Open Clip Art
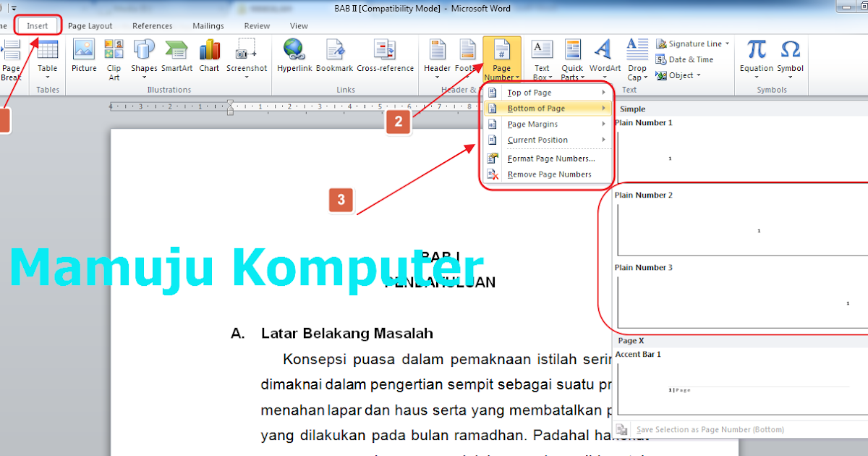 tap(114, 59)
